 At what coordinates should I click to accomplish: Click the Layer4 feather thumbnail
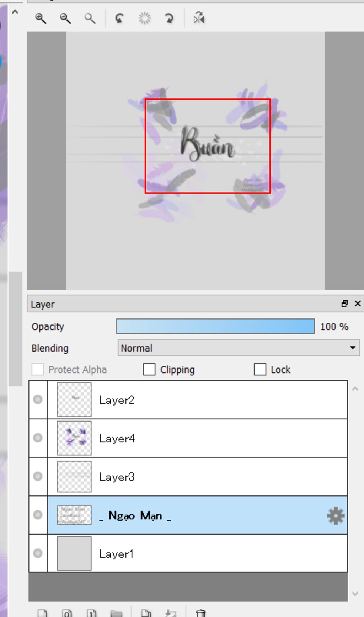(x=74, y=438)
